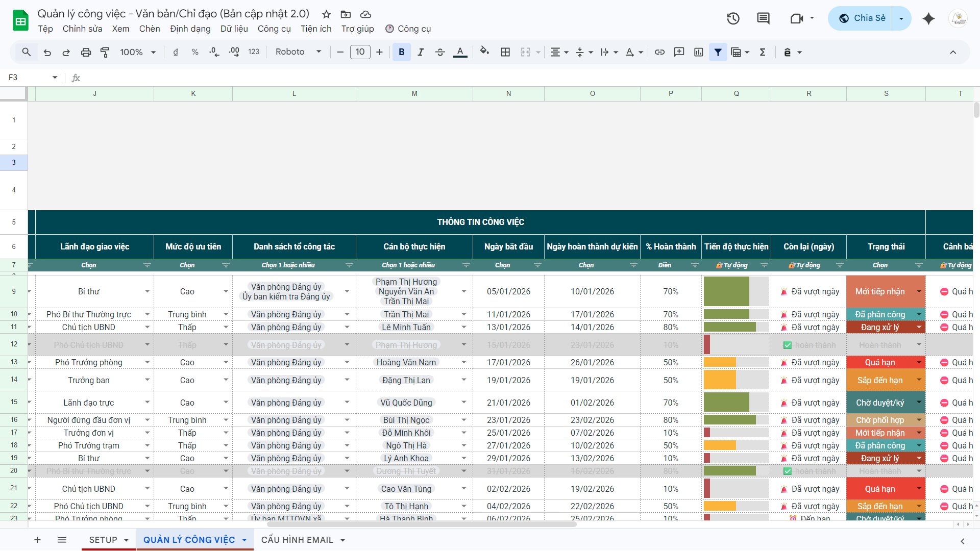Open version history clock icon
Viewport: 980px width, 551px height.
pyautogui.click(x=733, y=18)
